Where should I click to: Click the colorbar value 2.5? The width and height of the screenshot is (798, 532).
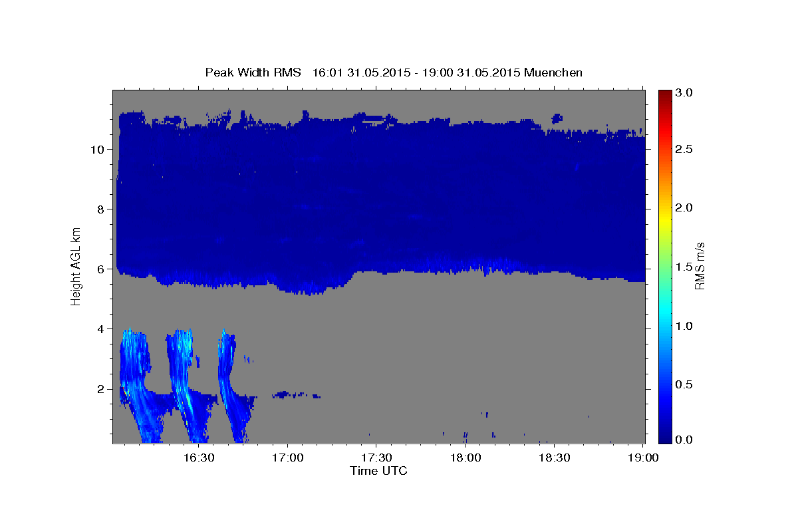684,150
